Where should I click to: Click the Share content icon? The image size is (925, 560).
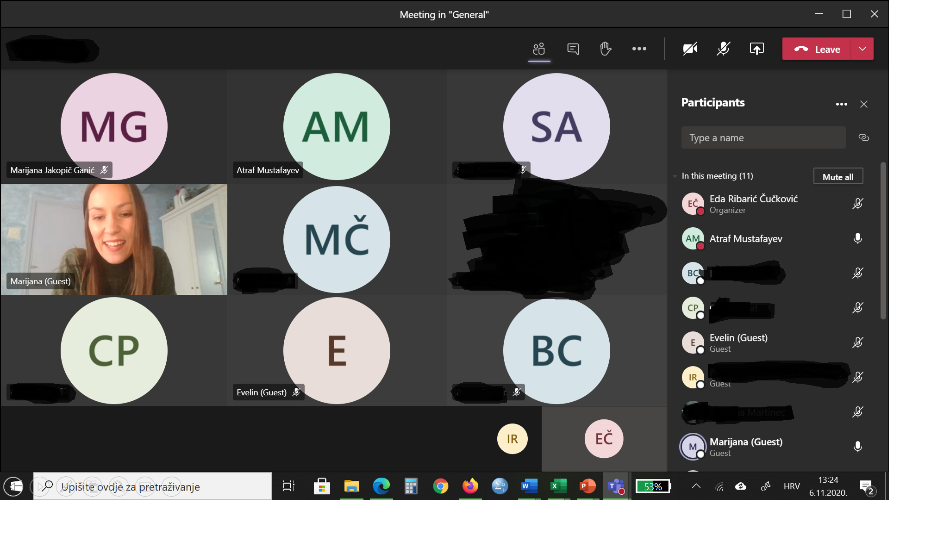(x=756, y=49)
